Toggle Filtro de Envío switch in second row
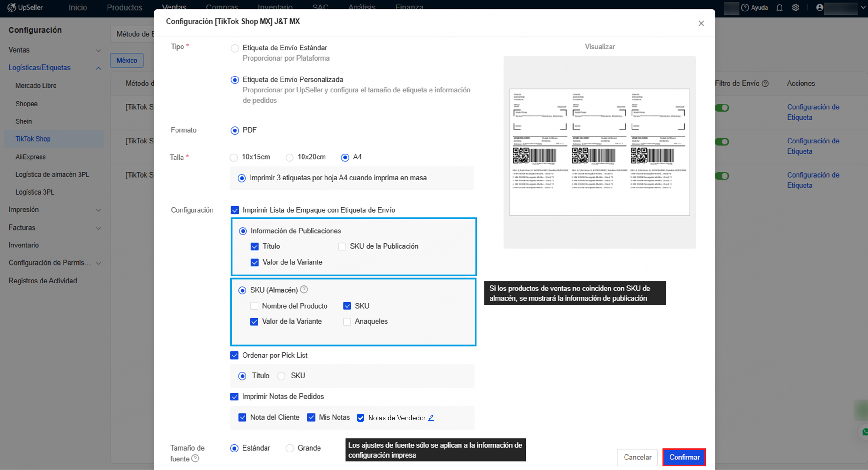Image resolution: width=868 pixels, height=470 pixels. [x=722, y=142]
